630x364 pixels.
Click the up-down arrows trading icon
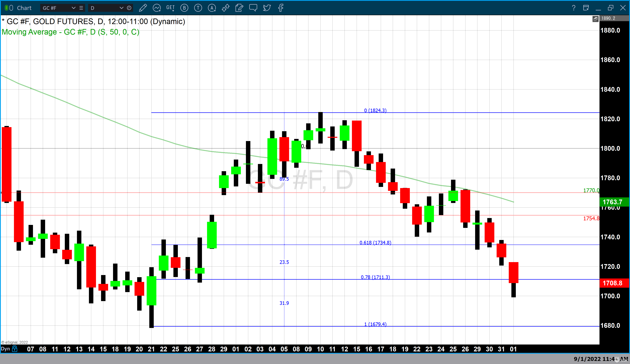(x=225, y=8)
